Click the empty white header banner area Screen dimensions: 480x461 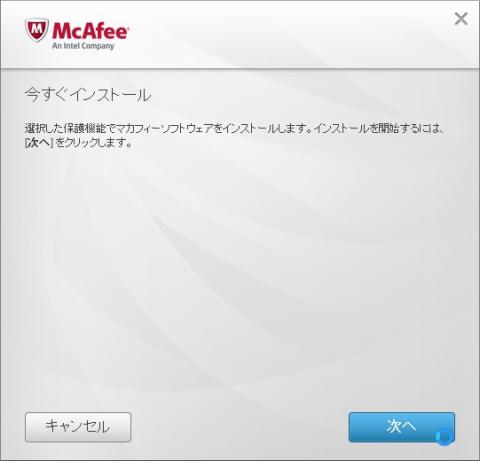pyautogui.click(x=283, y=35)
